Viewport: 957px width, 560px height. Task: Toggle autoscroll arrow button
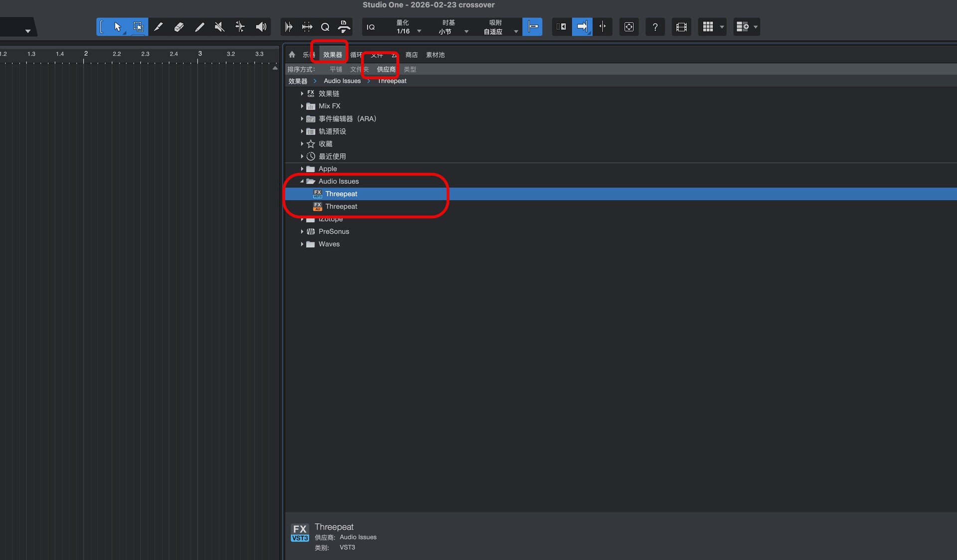pos(582,27)
